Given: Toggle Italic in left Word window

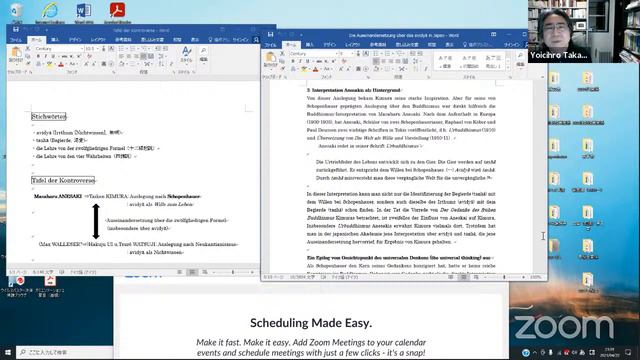Looking at the screenshot, I should (45, 56).
